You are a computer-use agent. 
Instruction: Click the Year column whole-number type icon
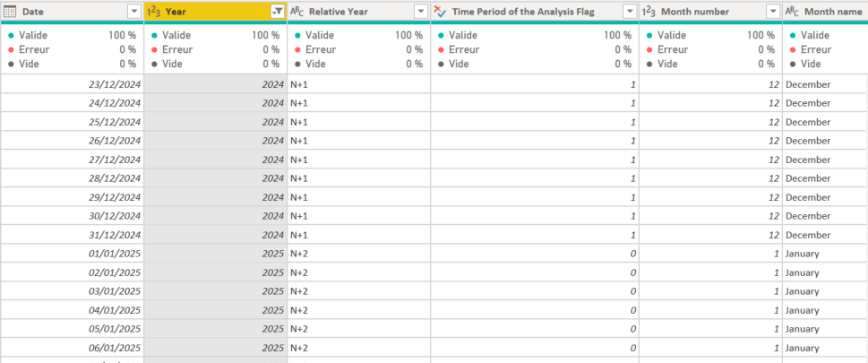coord(153,11)
